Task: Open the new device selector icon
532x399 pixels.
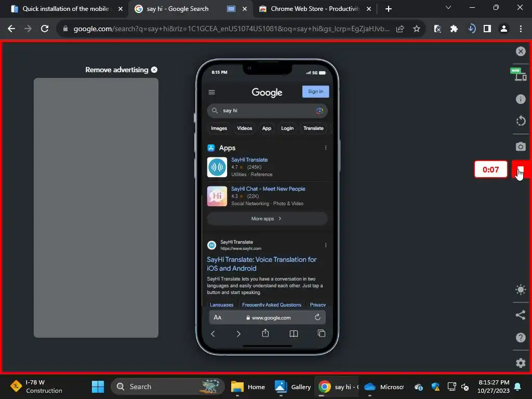Action: pyautogui.click(x=519, y=74)
